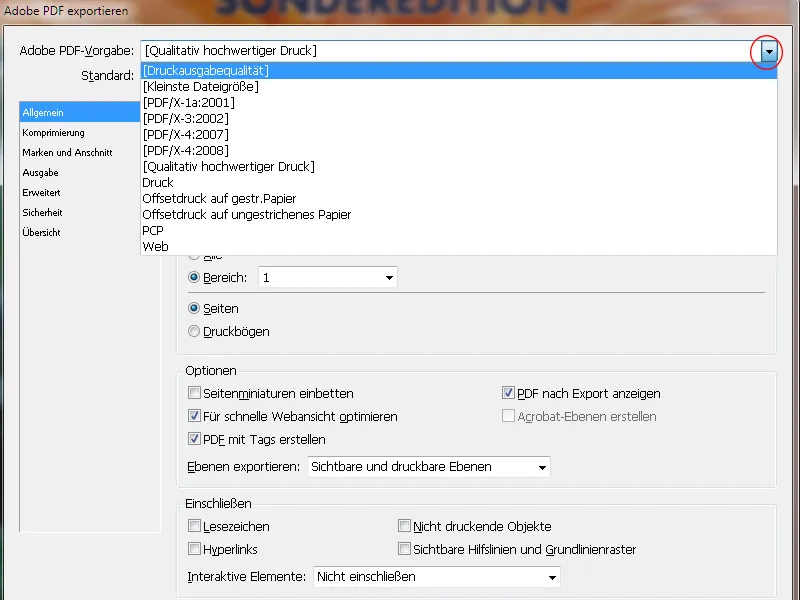
Task: Select the Druck preset entry
Action: pyautogui.click(x=459, y=183)
